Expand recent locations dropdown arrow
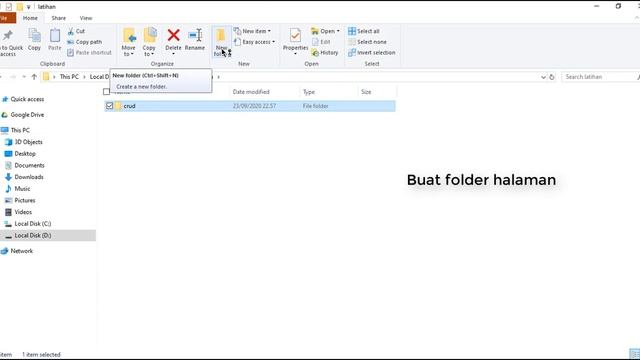The width and height of the screenshot is (640, 360). (24, 77)
